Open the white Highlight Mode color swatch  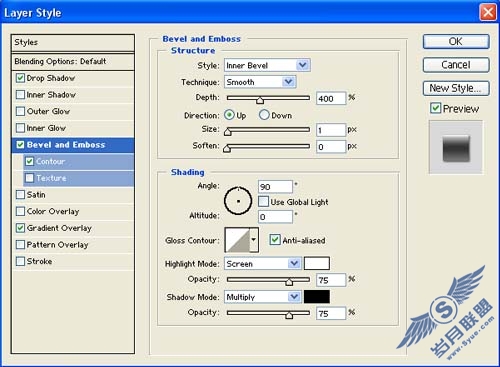tap(317, 263)
